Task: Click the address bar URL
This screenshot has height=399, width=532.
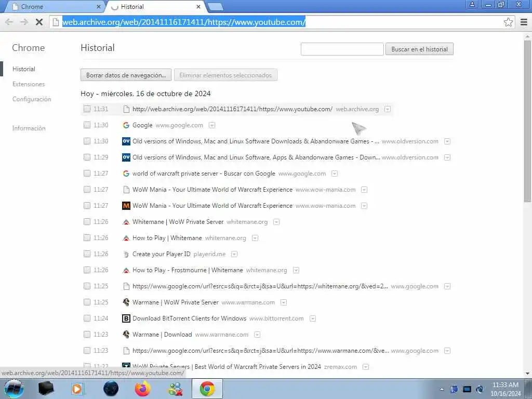Action: pos(183,22)
